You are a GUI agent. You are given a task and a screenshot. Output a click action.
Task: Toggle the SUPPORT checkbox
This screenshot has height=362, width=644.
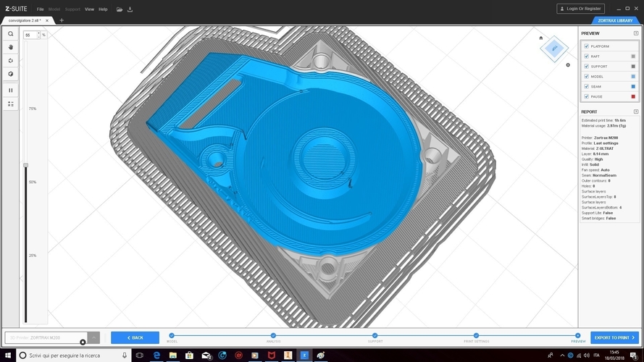point(587,67)
